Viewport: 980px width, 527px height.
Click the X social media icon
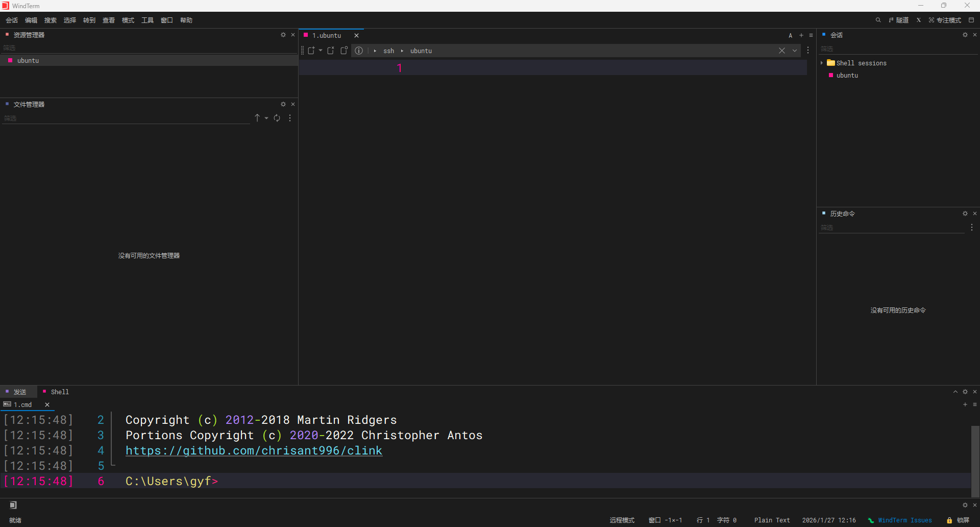(x=918, y=20)
